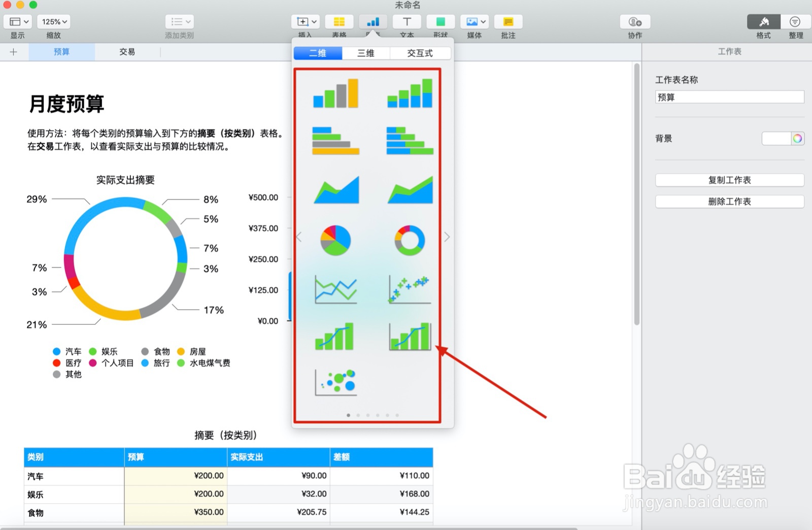Select the 表格 (Table) insertion icon

point(339,22)
